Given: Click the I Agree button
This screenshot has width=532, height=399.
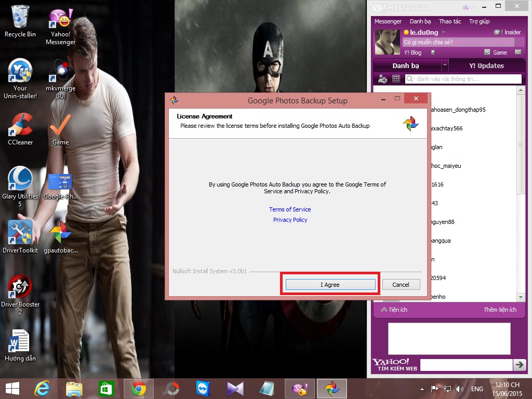Looking at the screenshot, I should [330, 285].
